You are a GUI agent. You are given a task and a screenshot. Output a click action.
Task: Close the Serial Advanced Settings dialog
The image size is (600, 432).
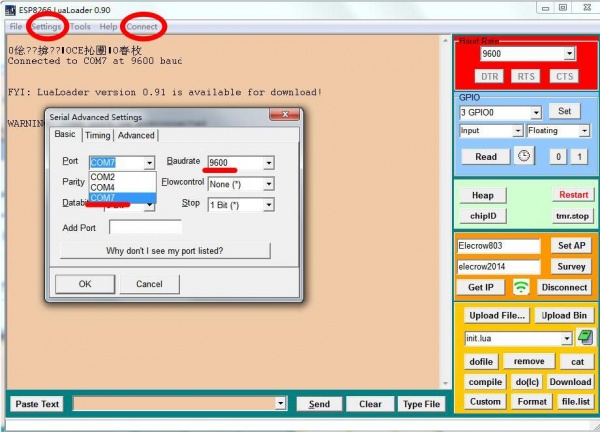[285, 114]
